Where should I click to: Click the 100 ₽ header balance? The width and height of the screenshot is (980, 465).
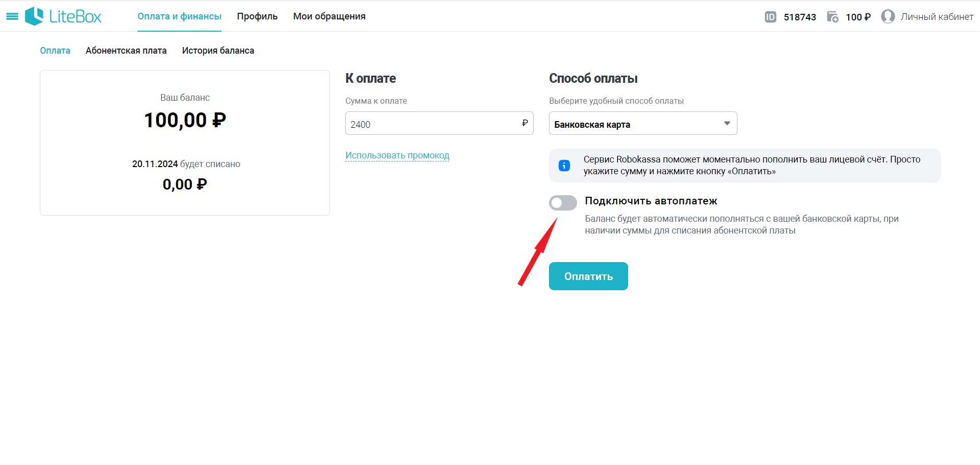(858, 17)
